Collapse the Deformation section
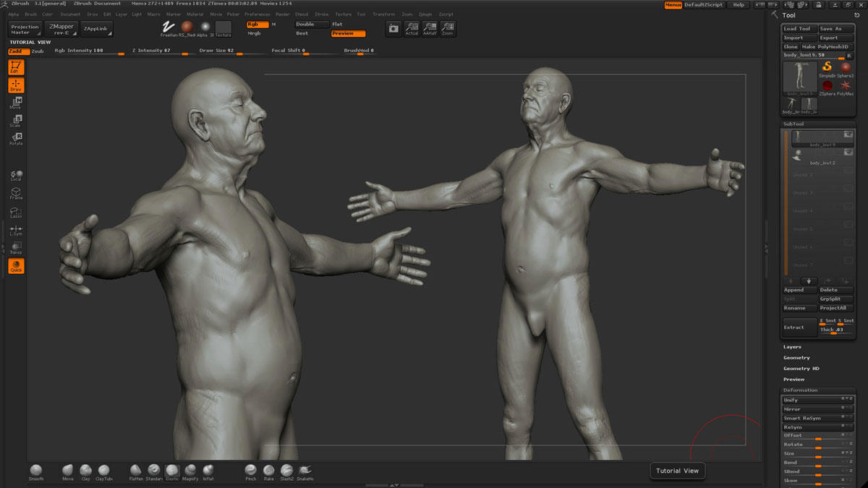Image resolution: width=868 pixels, height=488 pixels. click(x=800, y=390)
